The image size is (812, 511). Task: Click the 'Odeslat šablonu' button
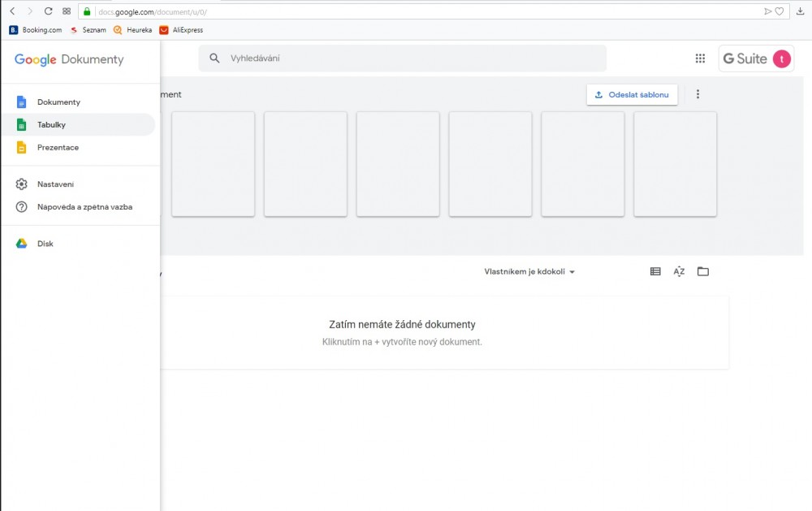(x=632, y=95)
